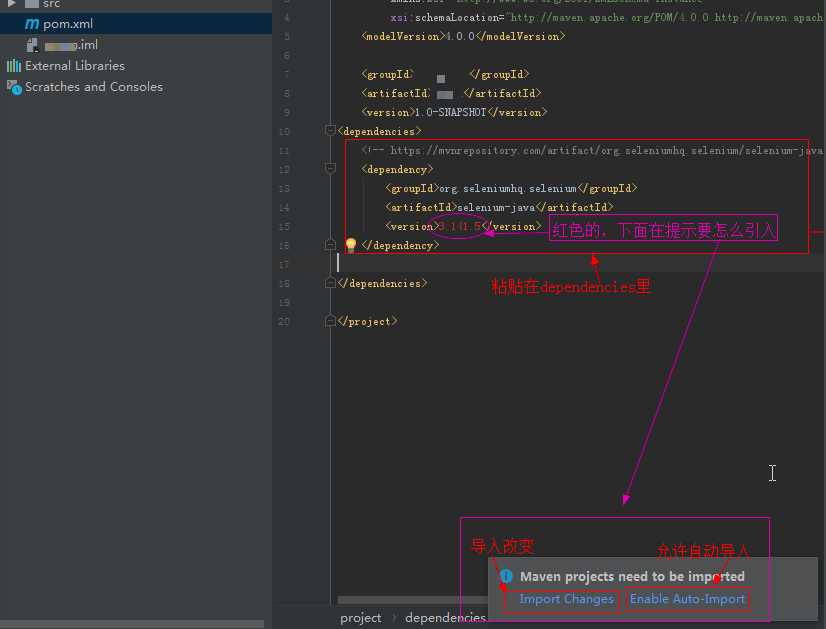
Task: Click the 'dependencies' breadcrumb
Action: pyautogui.click(x=446, y=618)
